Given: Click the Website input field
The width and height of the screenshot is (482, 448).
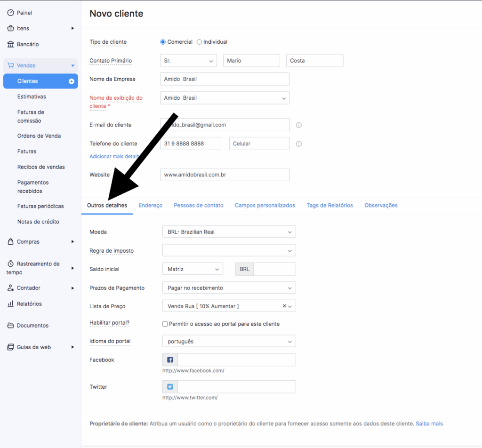Looking at the screenshot, I should pyautogui.click(x=225, y=175).
